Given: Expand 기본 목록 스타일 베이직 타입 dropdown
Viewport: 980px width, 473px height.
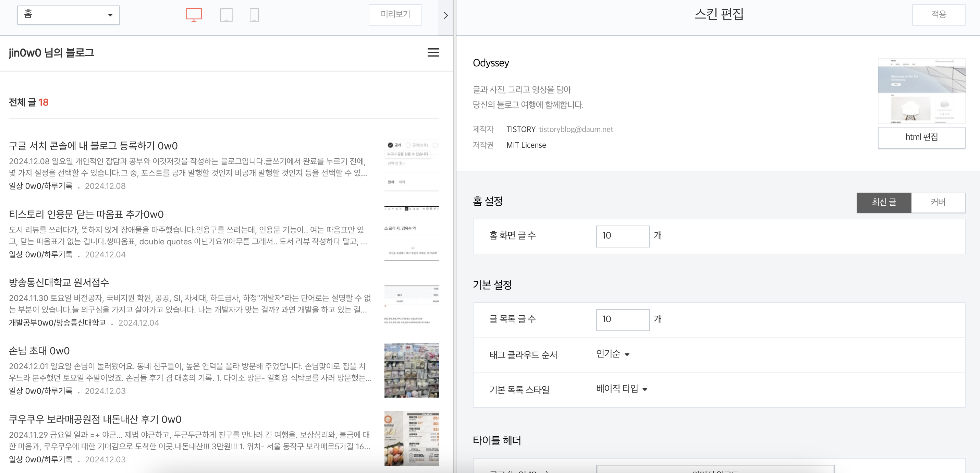Looking at the screenshot, I should click(621, 389).
